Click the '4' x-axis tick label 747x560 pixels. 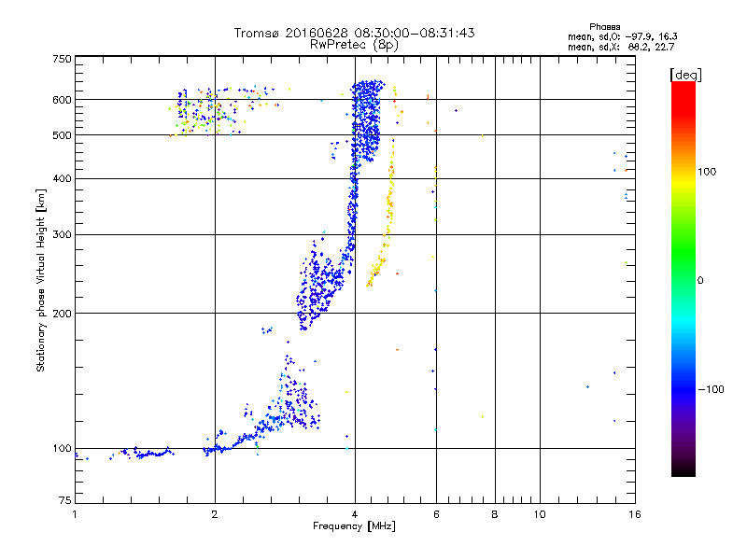coord(355,514)
